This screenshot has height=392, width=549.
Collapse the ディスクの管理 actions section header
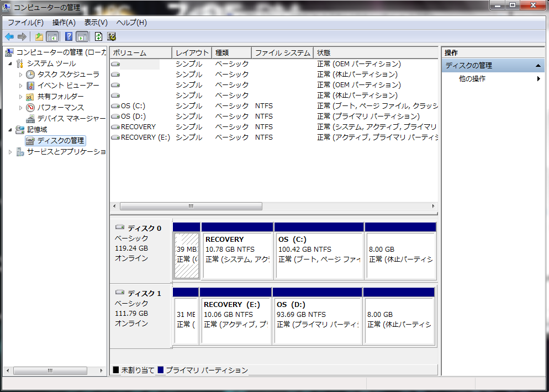[539, 66]
